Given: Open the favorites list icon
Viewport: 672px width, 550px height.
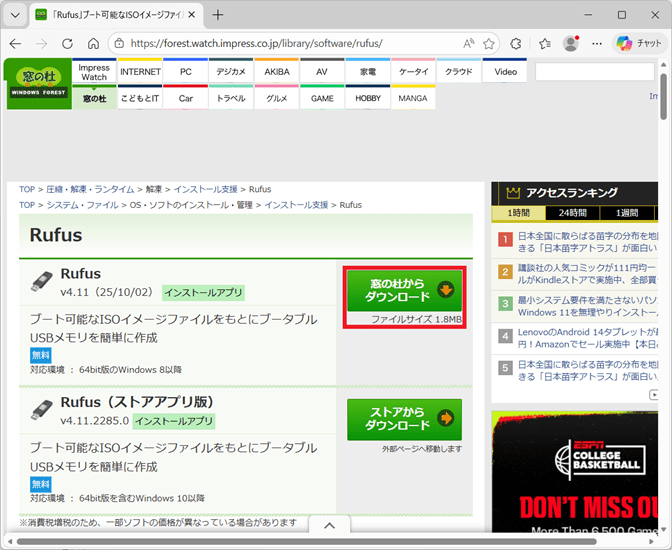Looking at the screenshot, I should (x=545, y=44).
